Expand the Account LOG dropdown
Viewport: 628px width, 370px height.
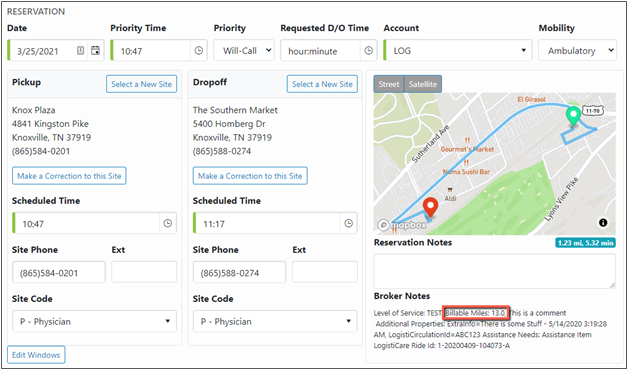point(458,50)
